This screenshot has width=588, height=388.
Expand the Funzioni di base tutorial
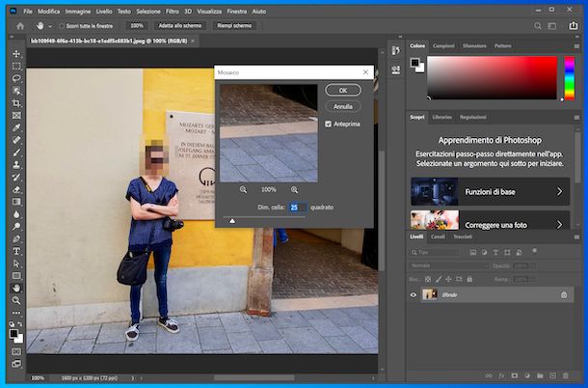click(x=490, y=191)
